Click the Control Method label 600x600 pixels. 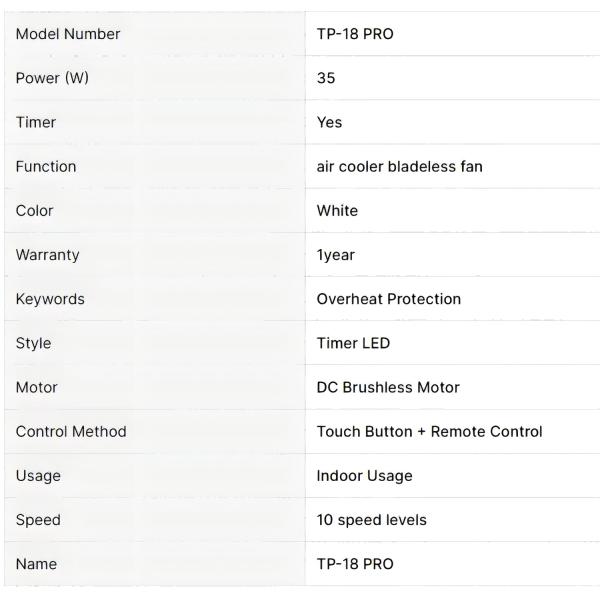[71, 431]
